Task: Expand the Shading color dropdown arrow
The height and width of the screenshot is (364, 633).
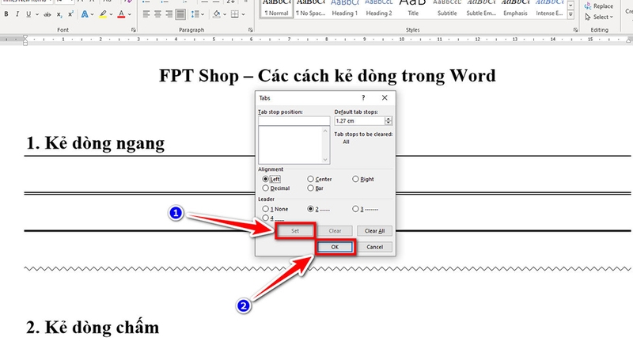Action: 225,14
